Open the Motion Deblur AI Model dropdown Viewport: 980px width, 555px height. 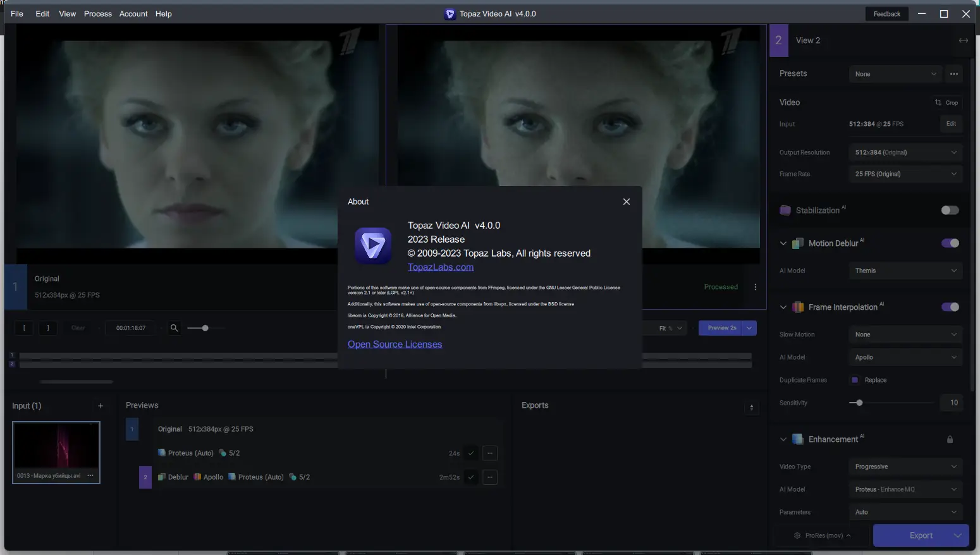tap(905, 271)
